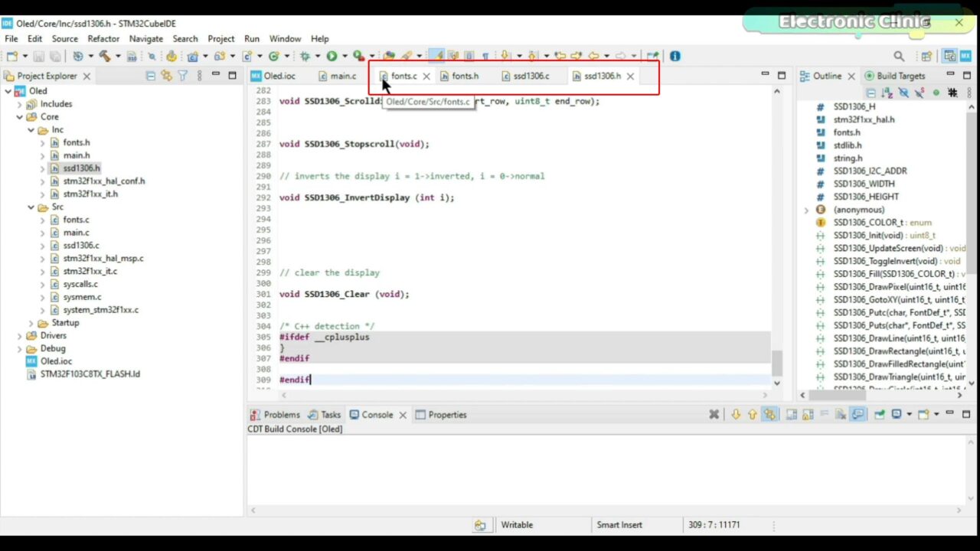Click the Debug bug toolbar icon
This screenshot has height=551, width=980.
coord(305,56)
